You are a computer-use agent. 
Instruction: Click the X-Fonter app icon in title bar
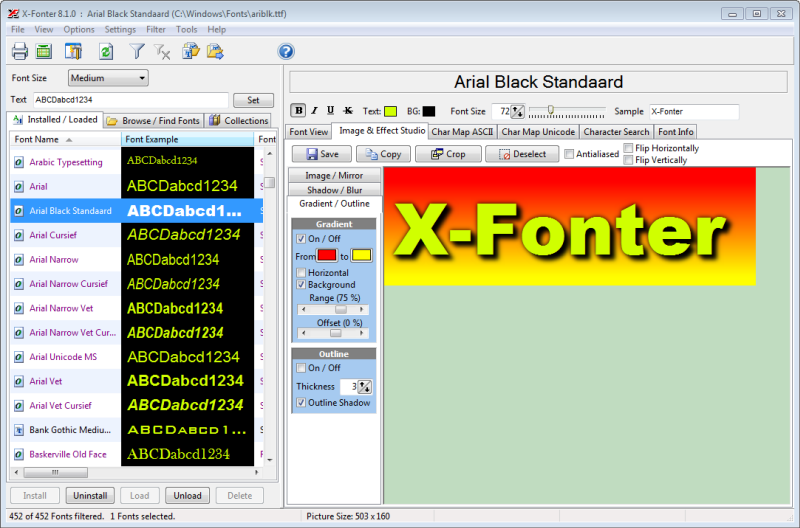(x=13, y=14)
